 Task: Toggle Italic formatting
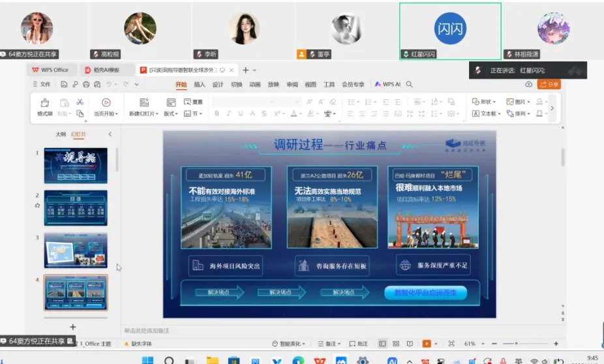tap(228, 114)
